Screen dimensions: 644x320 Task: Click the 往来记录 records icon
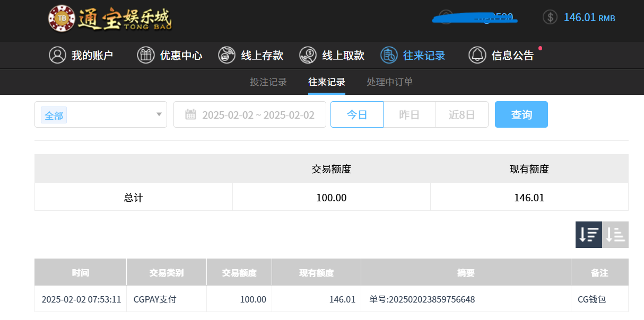pyautogui.click(x=389, y=55)
